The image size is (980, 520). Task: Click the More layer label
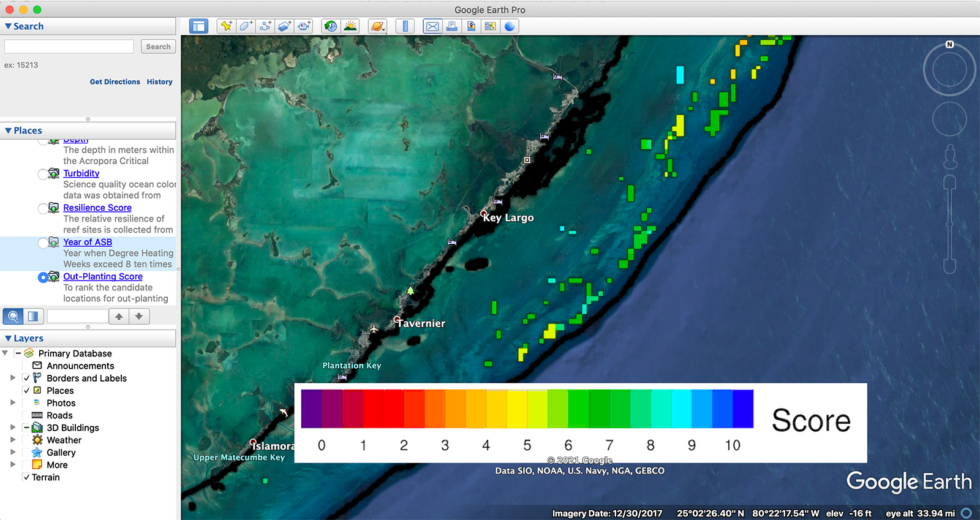coord(57,465)
